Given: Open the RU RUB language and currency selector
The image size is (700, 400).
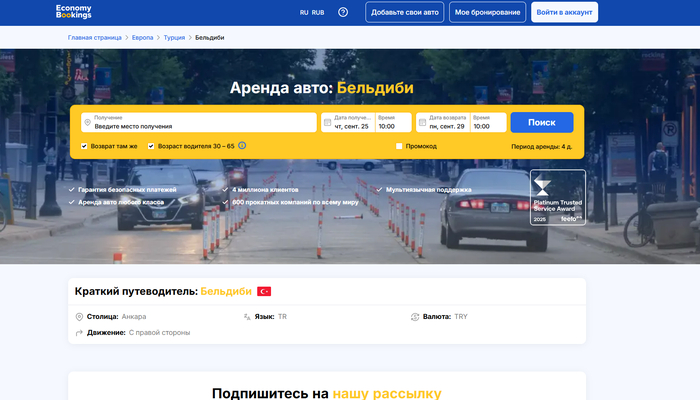Looking at the screenshot, I should (312, 13).
